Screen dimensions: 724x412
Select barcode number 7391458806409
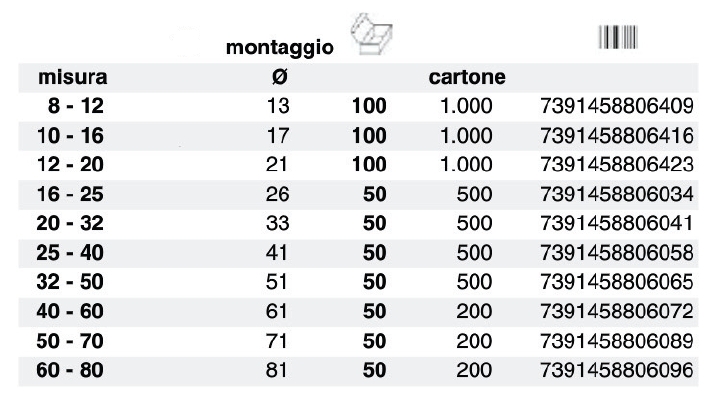pos(616,106)
